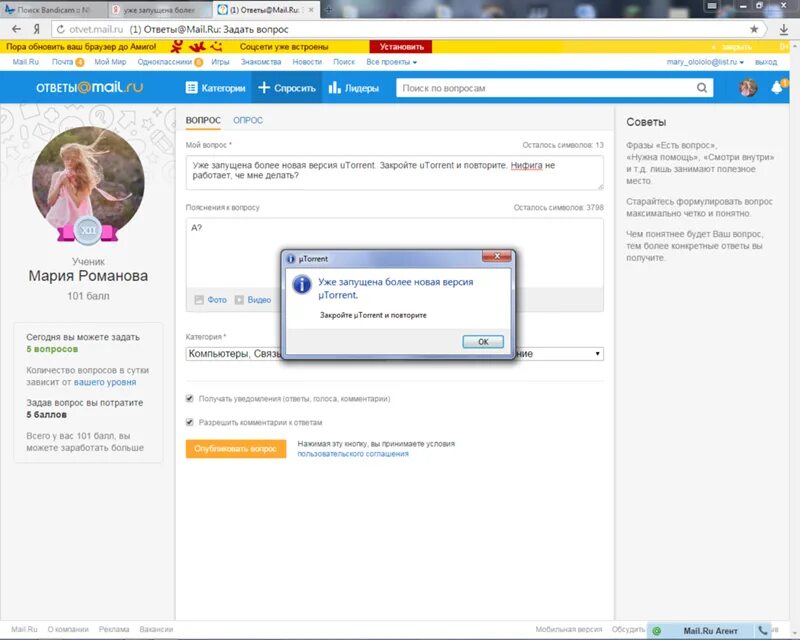Toggle allow comments on answers checkbox

(190, 422)
